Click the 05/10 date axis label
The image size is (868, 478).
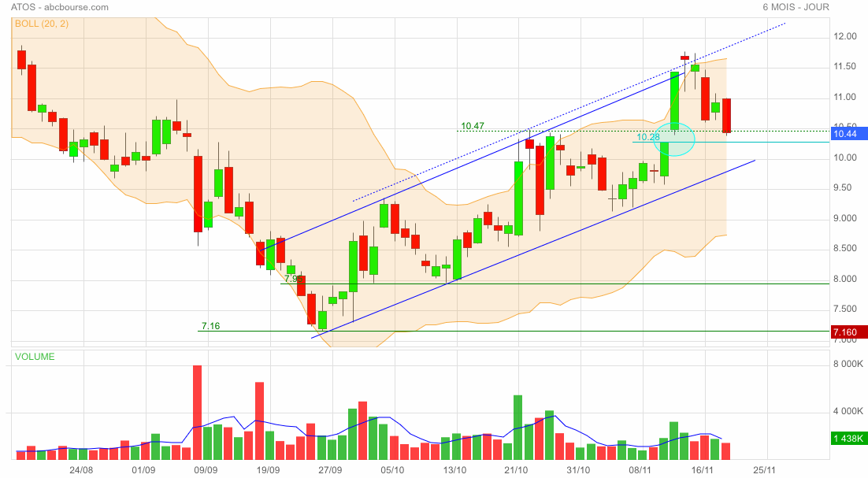[392, 469]
